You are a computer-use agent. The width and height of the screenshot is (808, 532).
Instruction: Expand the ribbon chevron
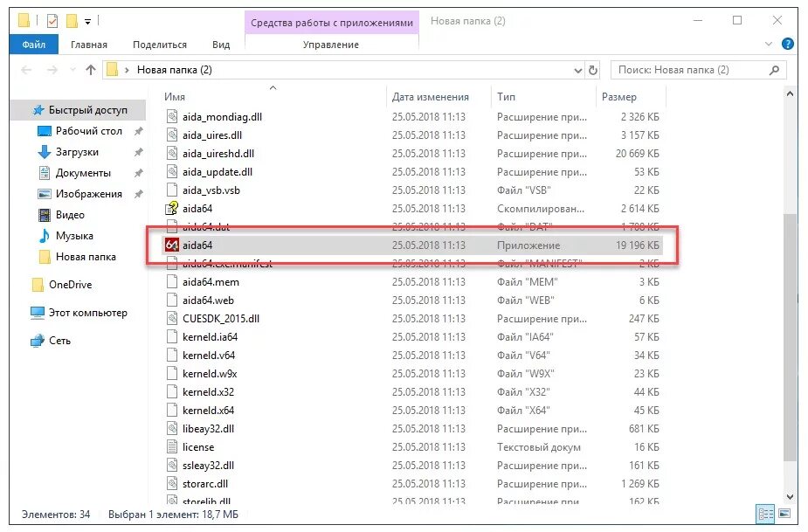[769, 44]
